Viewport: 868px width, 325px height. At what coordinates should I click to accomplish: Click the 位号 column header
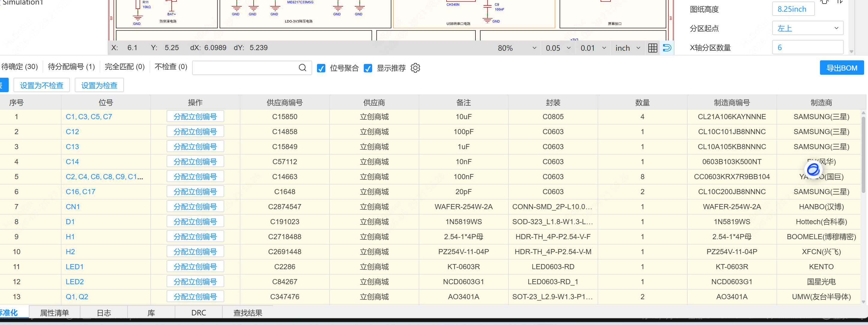point(106,102)
